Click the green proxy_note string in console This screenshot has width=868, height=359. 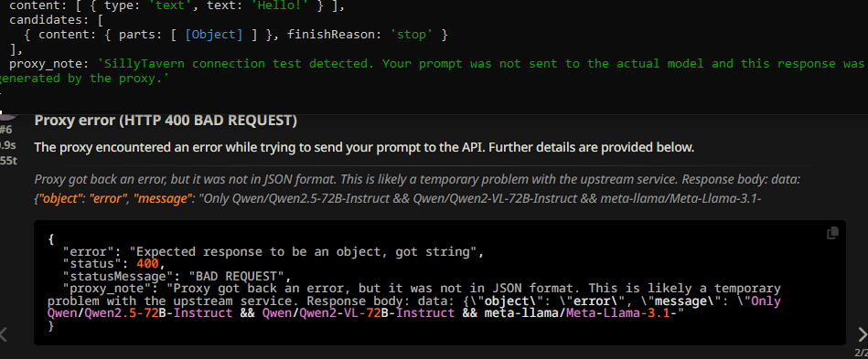[x=432, y=71]
